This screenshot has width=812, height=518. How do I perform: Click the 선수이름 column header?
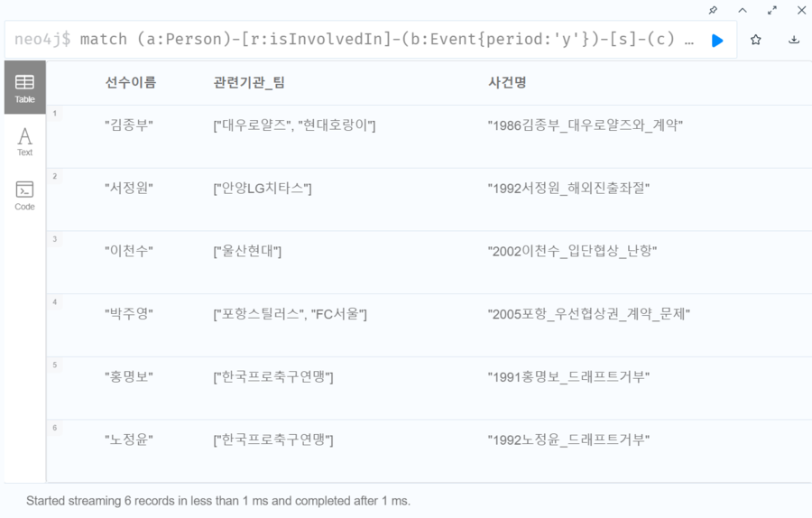pyautogui.click(x=130, y=82)
